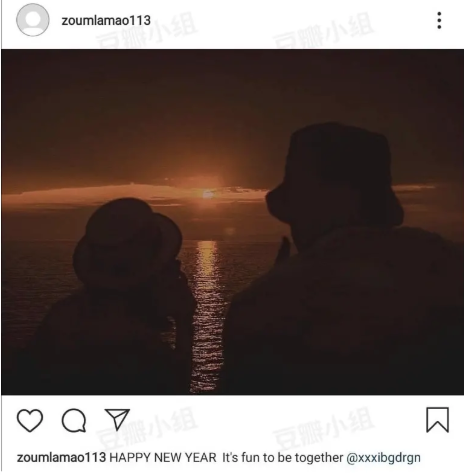The width and height of the screenshot is (464, 476).
Task: Like the post with the heart icon
Action: [30, 420]
